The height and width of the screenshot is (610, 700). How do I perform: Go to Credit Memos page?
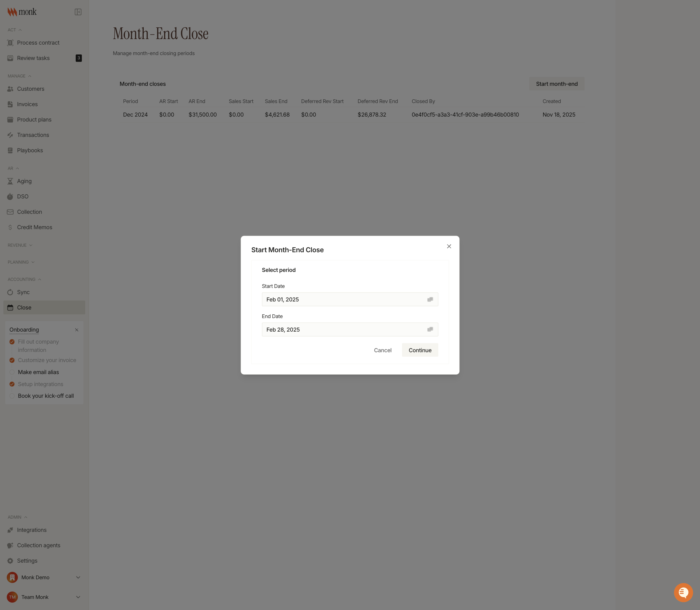coord(34,227)
